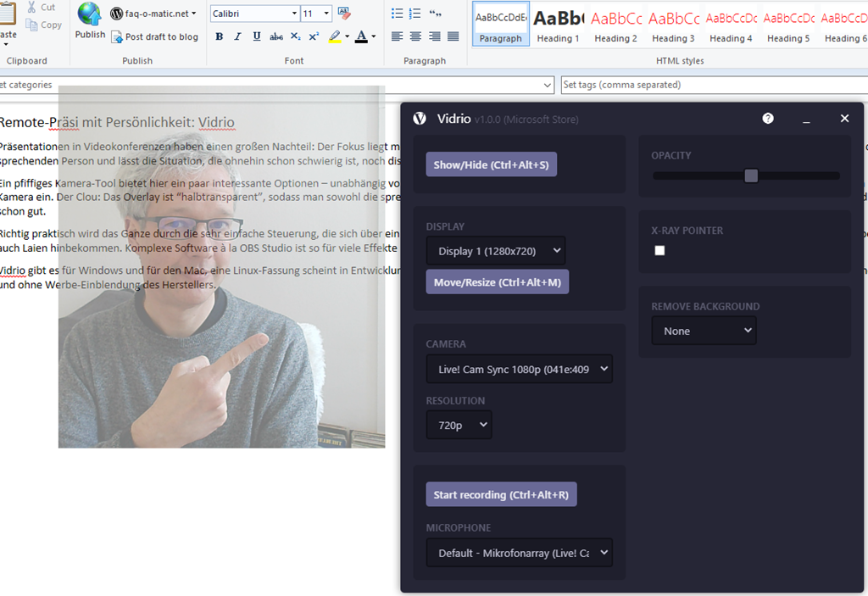
Task: Apply the font color A icon
Action: (x=361, y=37)
